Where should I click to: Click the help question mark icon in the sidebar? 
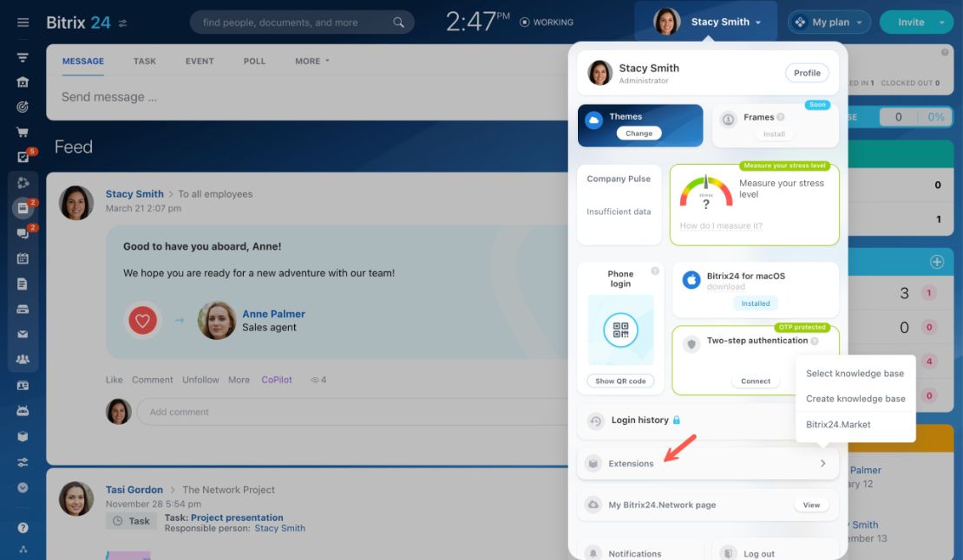click(x=23, y=527)
